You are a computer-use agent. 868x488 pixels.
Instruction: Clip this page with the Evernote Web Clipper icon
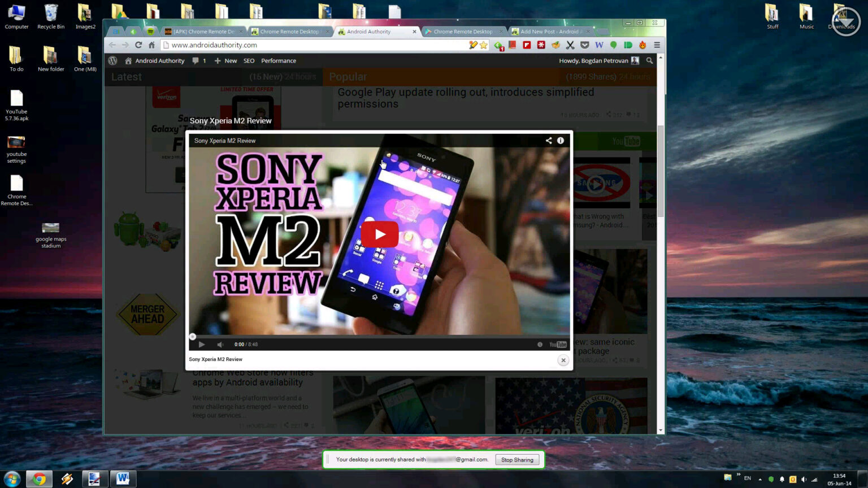500,45
